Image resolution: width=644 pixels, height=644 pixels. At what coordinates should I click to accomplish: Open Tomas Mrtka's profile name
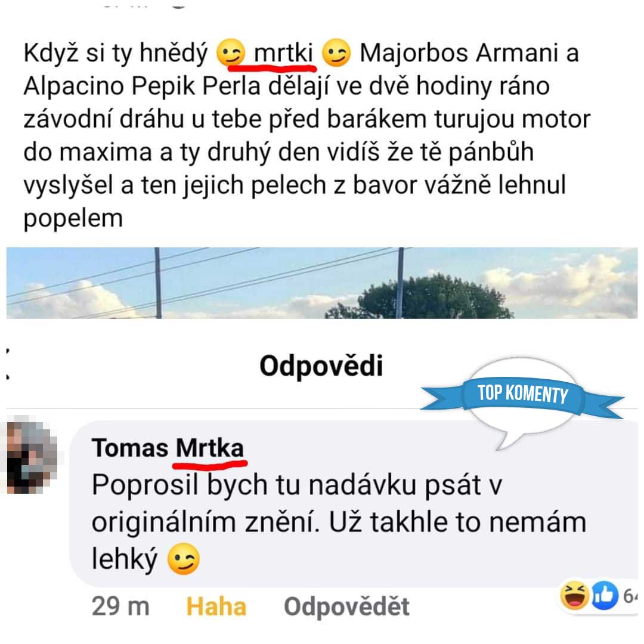click(168, 448)
